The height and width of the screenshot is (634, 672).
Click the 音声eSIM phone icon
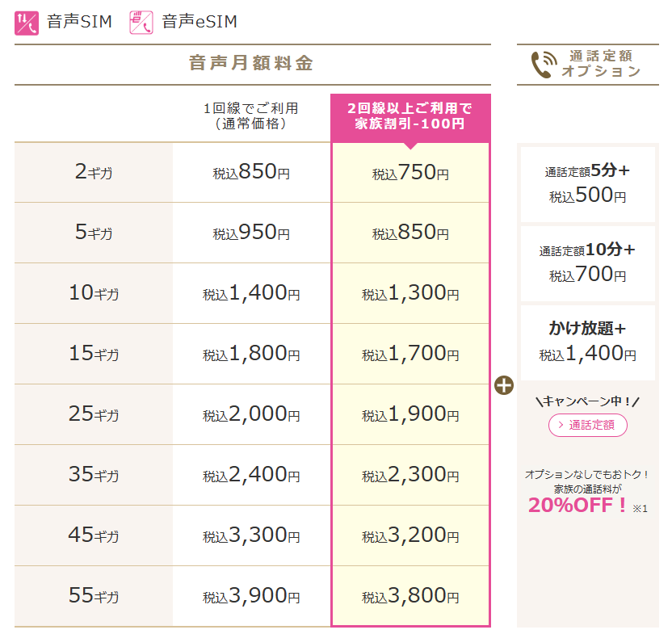pyautogui.click(x=141, y=22)
